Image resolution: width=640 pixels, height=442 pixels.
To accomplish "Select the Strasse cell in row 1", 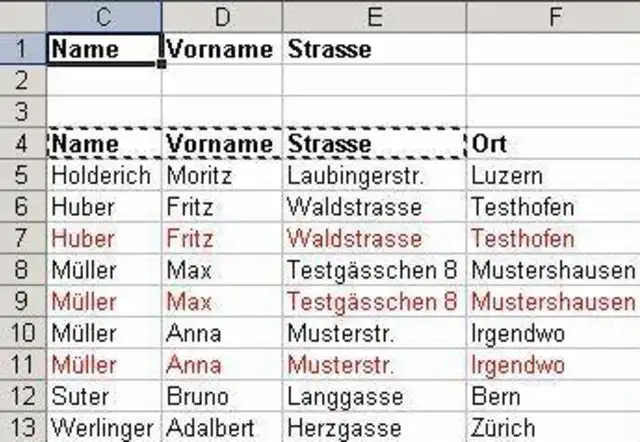I will [x=374, y=48].
